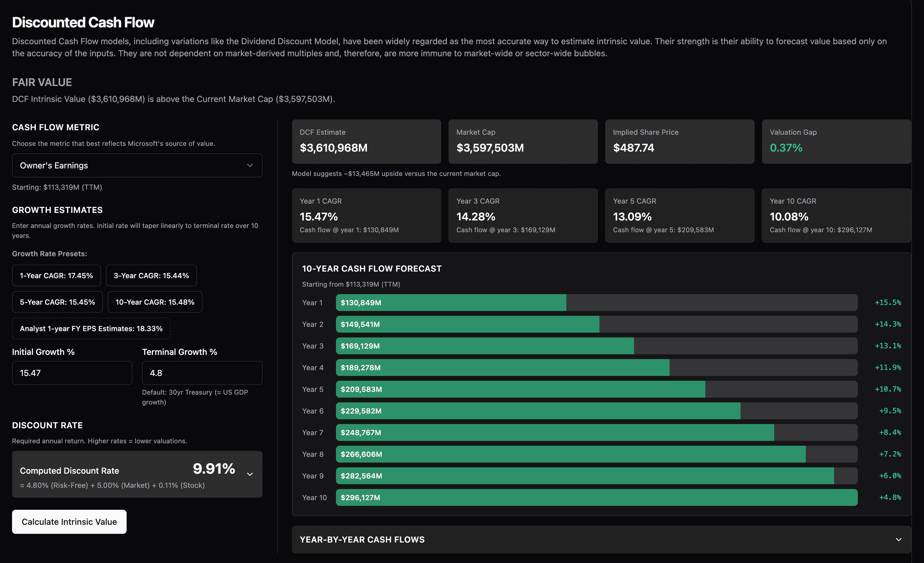Click the Year 3 CAGR 14.28% card
Viewport: 924px width, 563px height.
point(523,215)
